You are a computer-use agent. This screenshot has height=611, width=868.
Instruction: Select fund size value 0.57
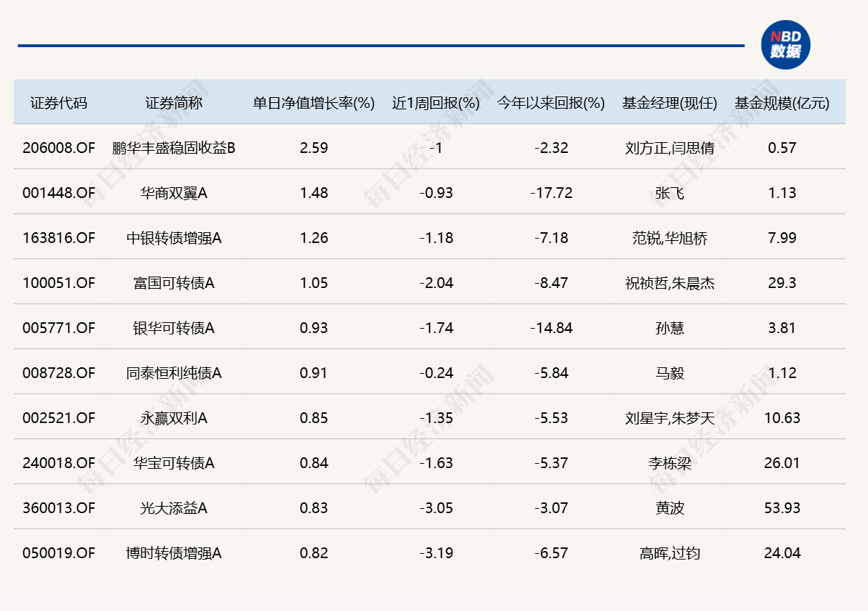click(782, 148)
